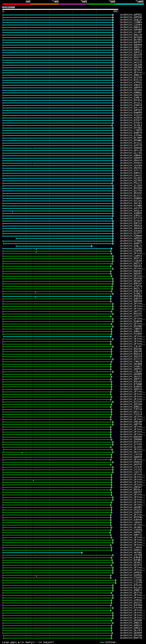Click hit label UniRef100_Q7QFB6

tap(131, 251)
